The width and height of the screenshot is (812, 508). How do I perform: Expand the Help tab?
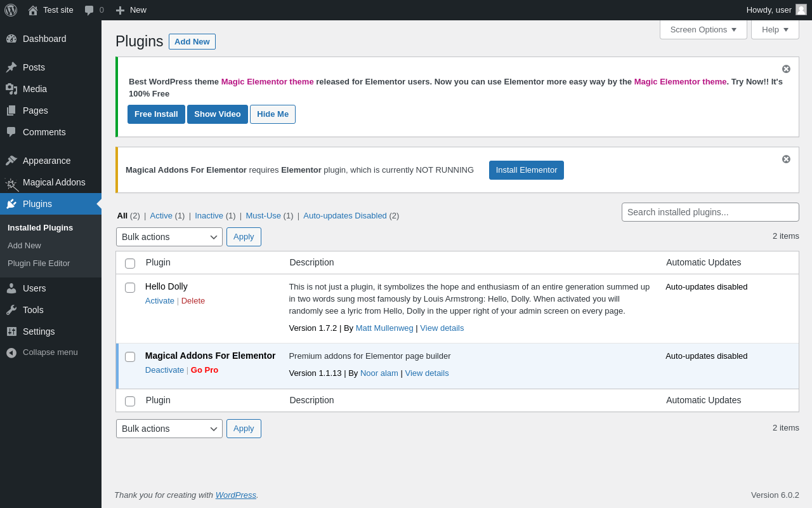(775, 30)
